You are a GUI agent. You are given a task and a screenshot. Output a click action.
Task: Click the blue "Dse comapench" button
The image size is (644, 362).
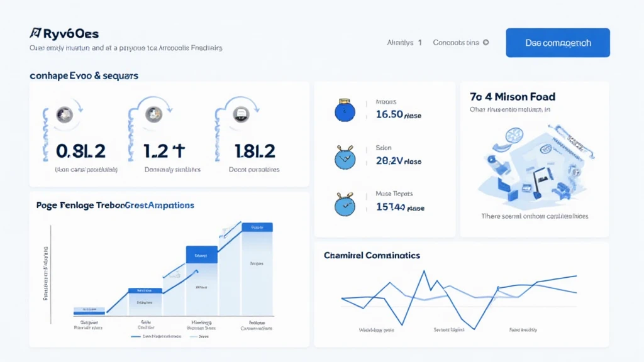558,43
